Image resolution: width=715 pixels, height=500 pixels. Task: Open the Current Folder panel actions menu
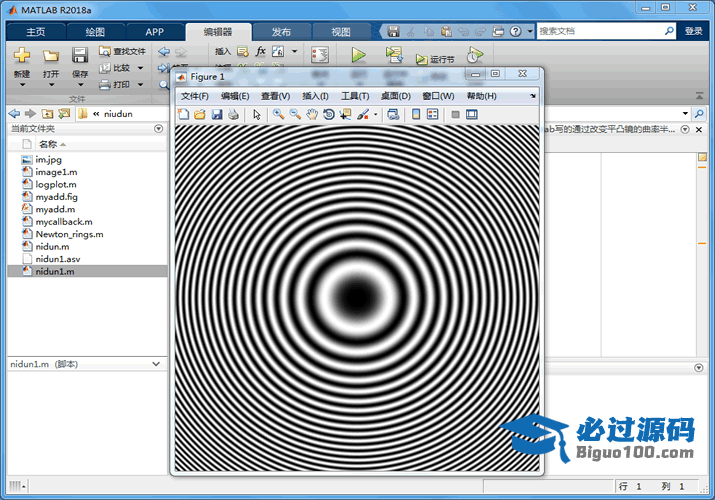click(x=158, y=129)
